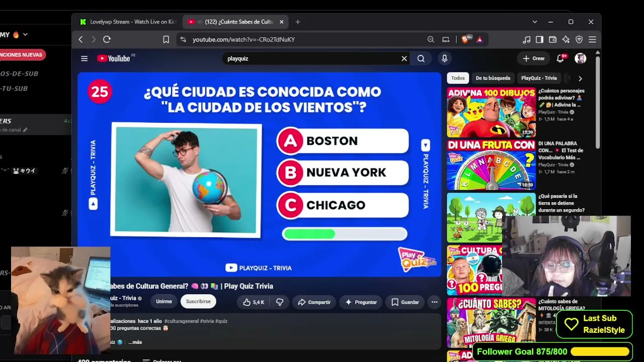Start voice search with the microphone

(444, 58)
